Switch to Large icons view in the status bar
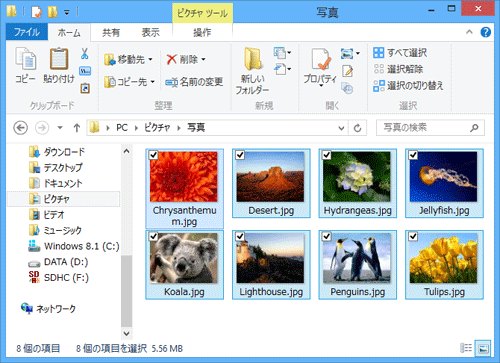Screen dimensions: 500x363 (x=483, y=348)
